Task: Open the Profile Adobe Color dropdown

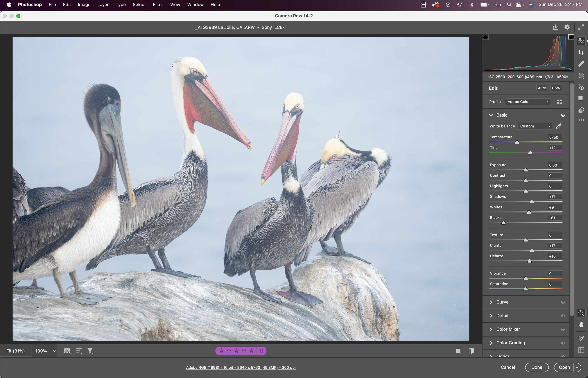Action: point(528,102)
